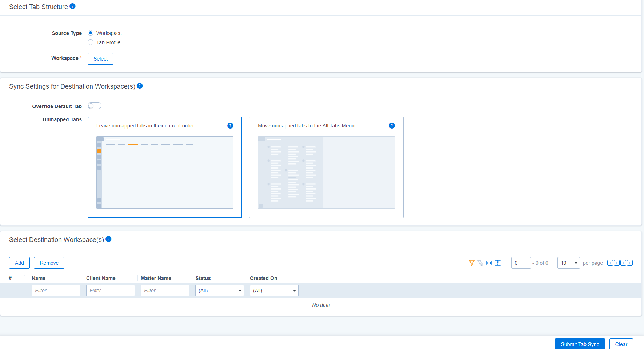Sort by the Name column header
The image size is (644, 349).
tap(39, 278)
